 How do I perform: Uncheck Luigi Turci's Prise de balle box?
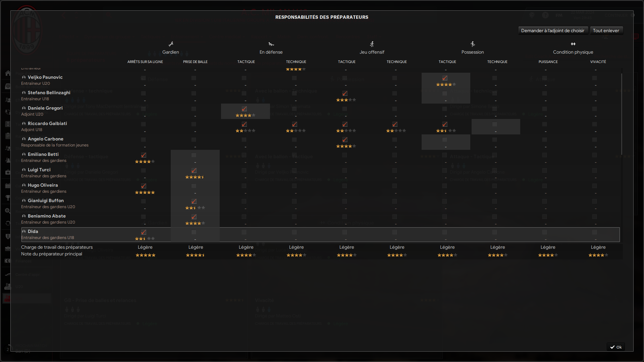pyautogui.click(x=194, y=171)
